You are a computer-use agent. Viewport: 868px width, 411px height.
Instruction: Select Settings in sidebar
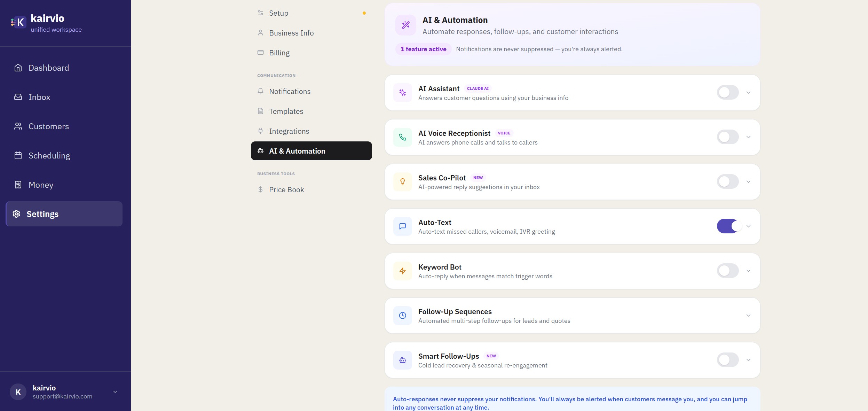[64, 214]
